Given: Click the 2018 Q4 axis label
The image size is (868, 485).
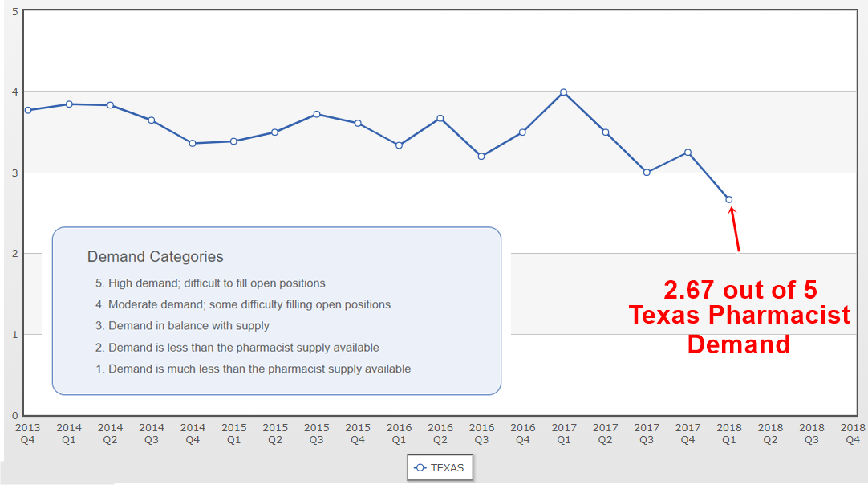Looking at the screenshot, I should 852,434.
